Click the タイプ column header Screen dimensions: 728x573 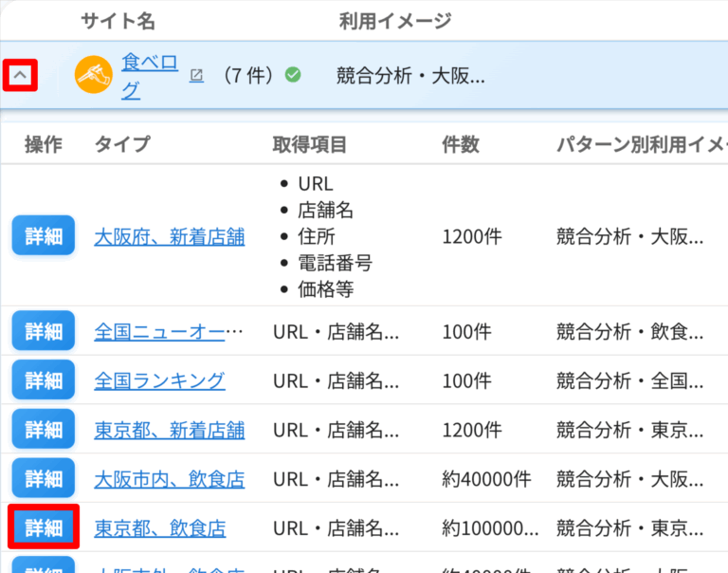(x=121, y=144)
